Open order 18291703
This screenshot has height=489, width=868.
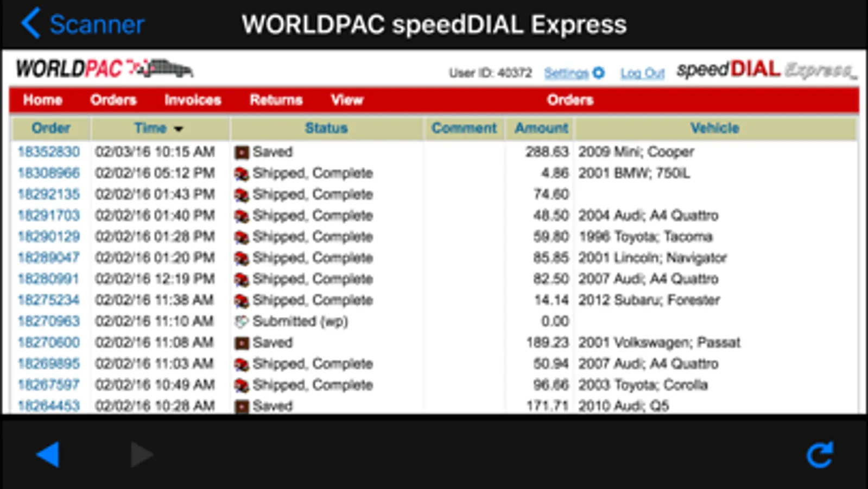[49, 215]
